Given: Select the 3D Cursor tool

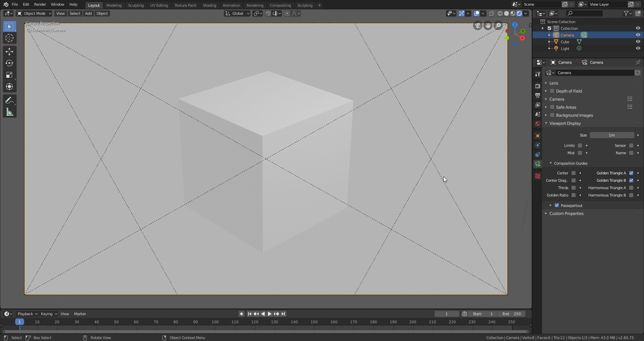Looking at the screenshot, I should (x=9, y=38).
